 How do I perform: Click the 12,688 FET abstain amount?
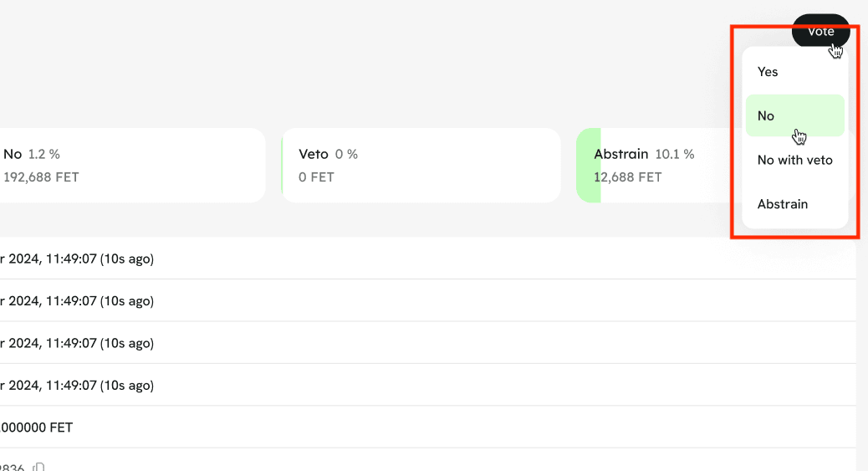pos(627,177)
